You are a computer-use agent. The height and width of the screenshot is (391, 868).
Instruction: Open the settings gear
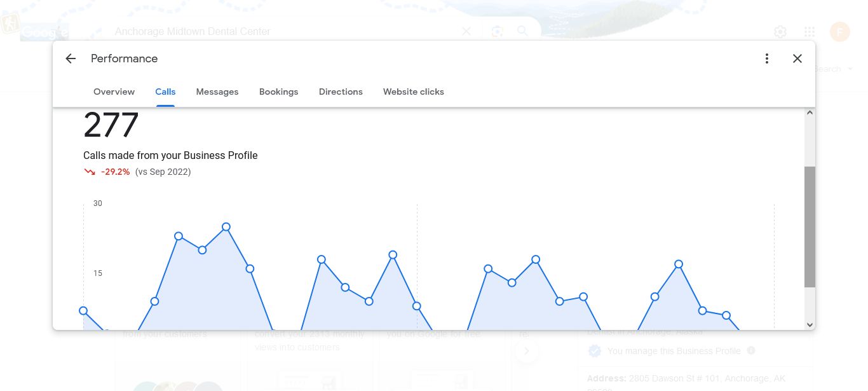pyautogui.click(x=780, y=32)
